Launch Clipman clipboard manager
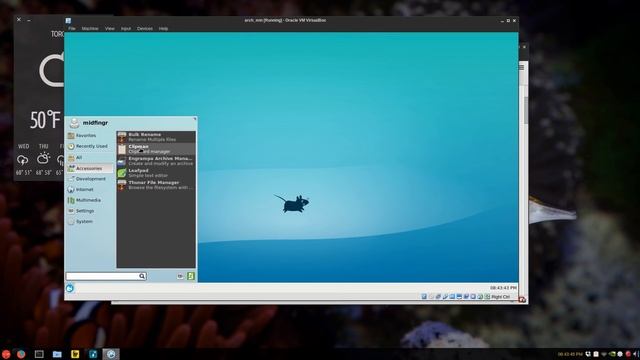The width and height of the screenshot is (640, 360). [156, 149]
